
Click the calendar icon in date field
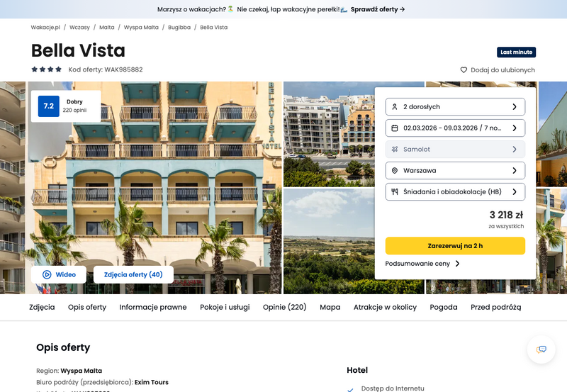(395, 128)
